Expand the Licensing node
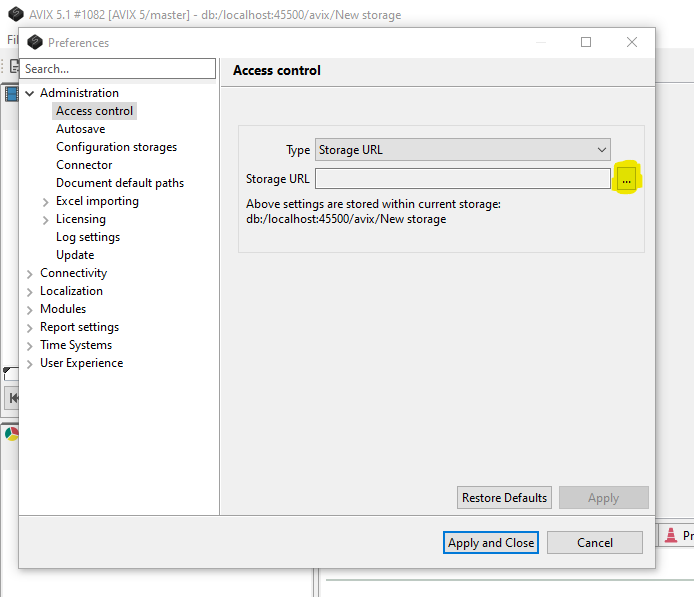Screen dimensions: 694x597 (46, 219)
